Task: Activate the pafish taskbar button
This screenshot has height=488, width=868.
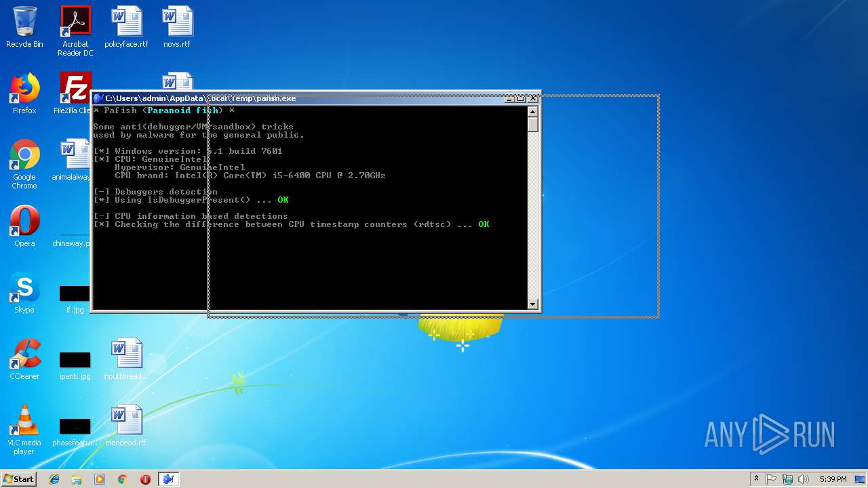Action: pos(168,479)
